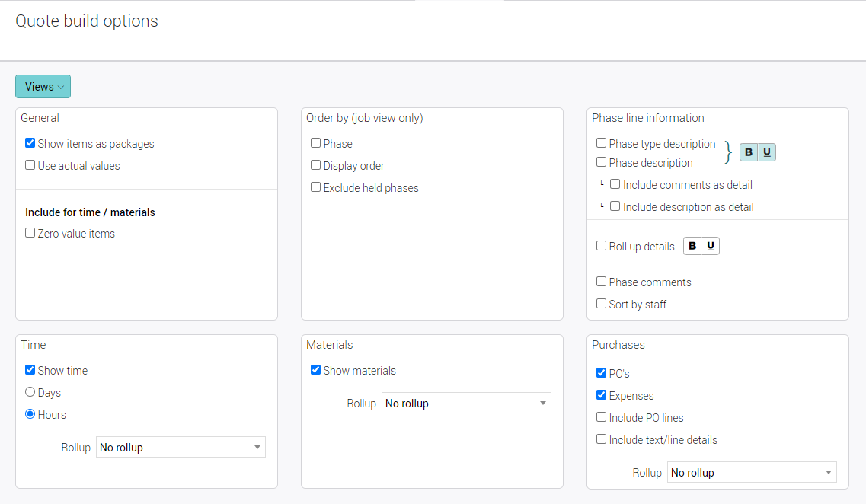Image resolution: width=866 pixels, height=504 pixels.
Task: Check Include PO lines option
Action: pyautogui.click(x=602, y=417)
